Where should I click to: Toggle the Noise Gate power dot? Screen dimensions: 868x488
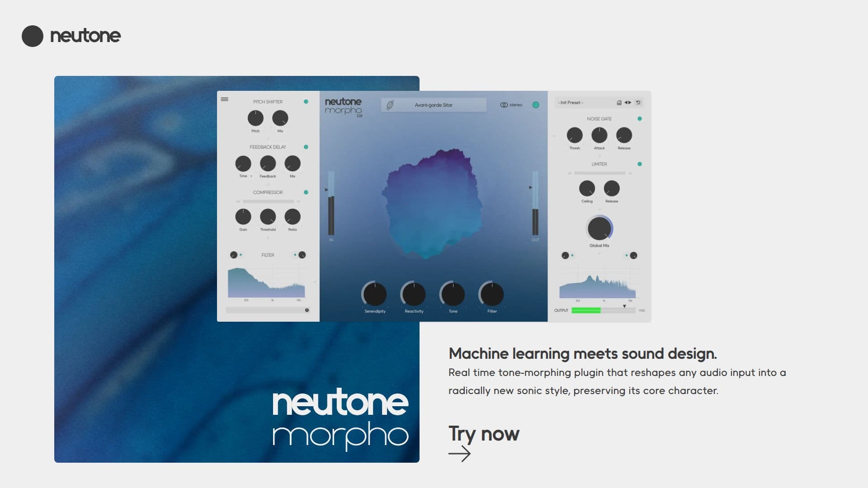[639, 119]
